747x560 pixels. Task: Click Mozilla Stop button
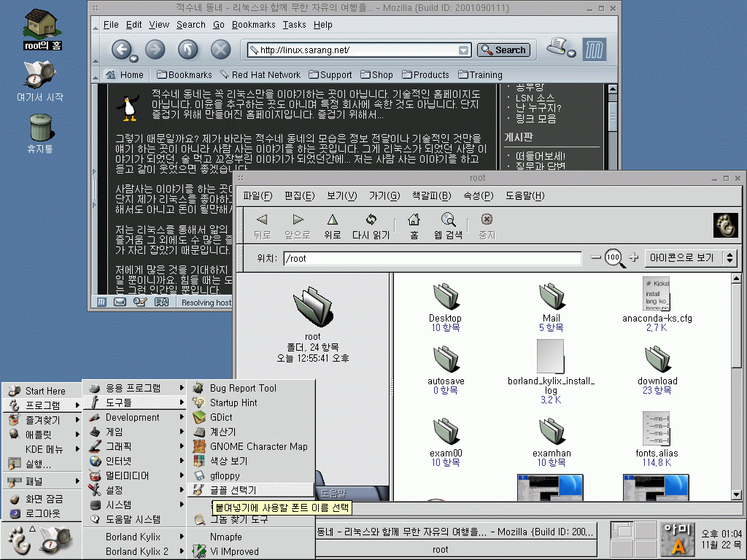[220, 49]
